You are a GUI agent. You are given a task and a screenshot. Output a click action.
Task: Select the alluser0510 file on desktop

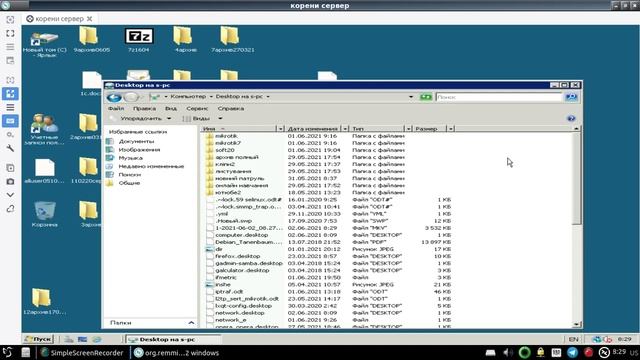pos(44,171)
